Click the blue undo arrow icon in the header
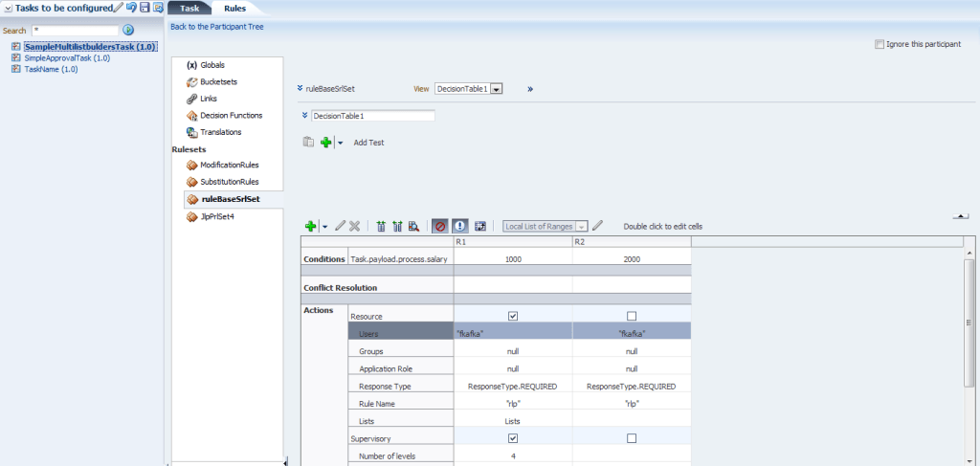Viewport: 980px width, 466px height. coord(131,8)
